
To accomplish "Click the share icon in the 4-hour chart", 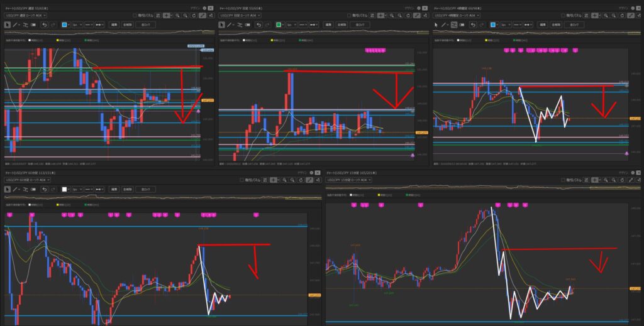I will pos(639,15).
